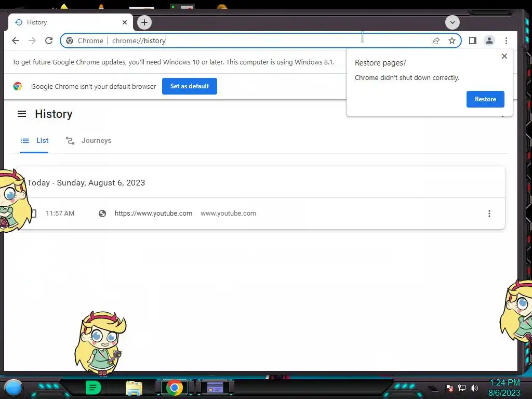Click the Restore button
The height and width of the screenshot is (399, 532).
pos(485,99)
